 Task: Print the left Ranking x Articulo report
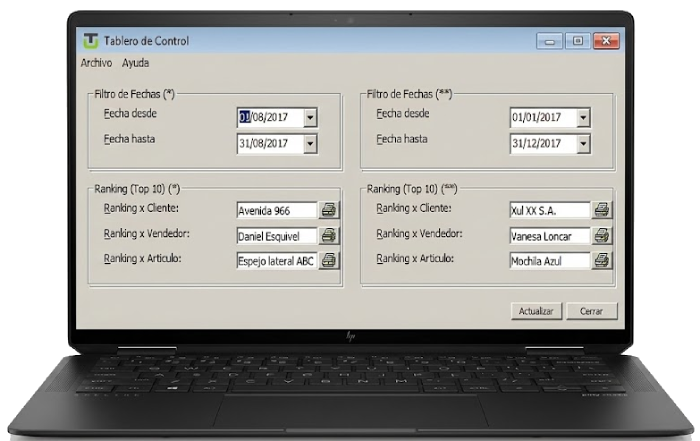[x=329, y=261]
